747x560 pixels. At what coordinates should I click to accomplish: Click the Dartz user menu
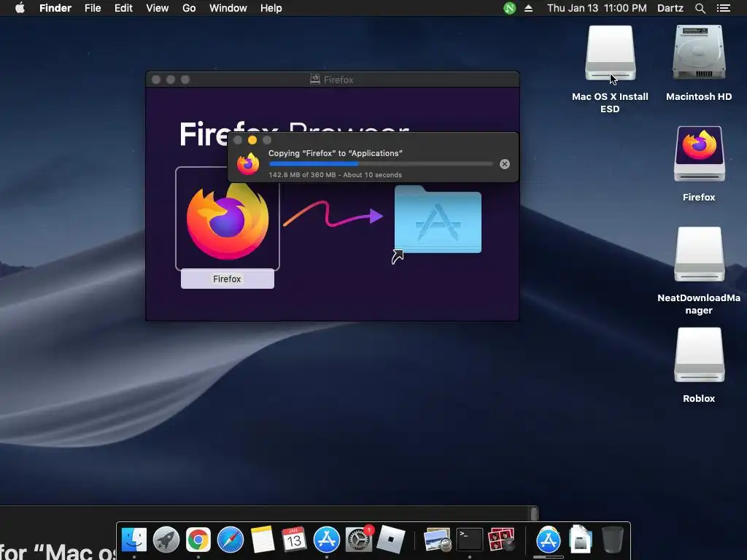click(x=670, y=8)
